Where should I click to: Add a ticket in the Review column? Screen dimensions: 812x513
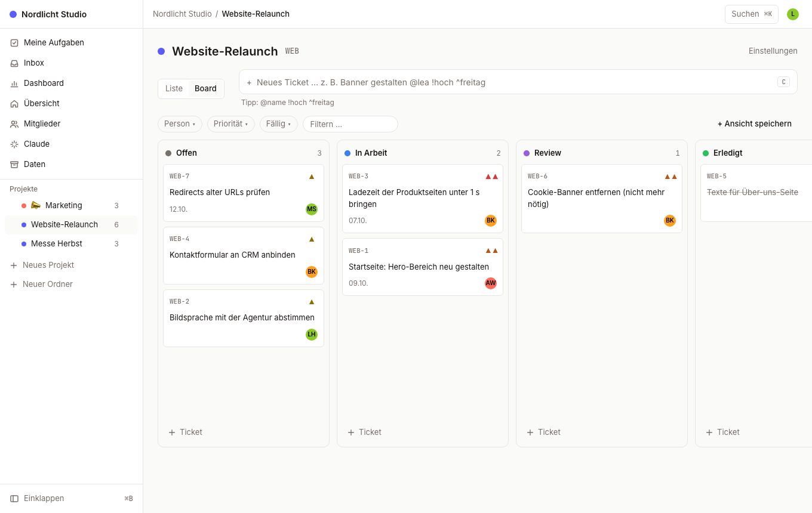(602, 432)
